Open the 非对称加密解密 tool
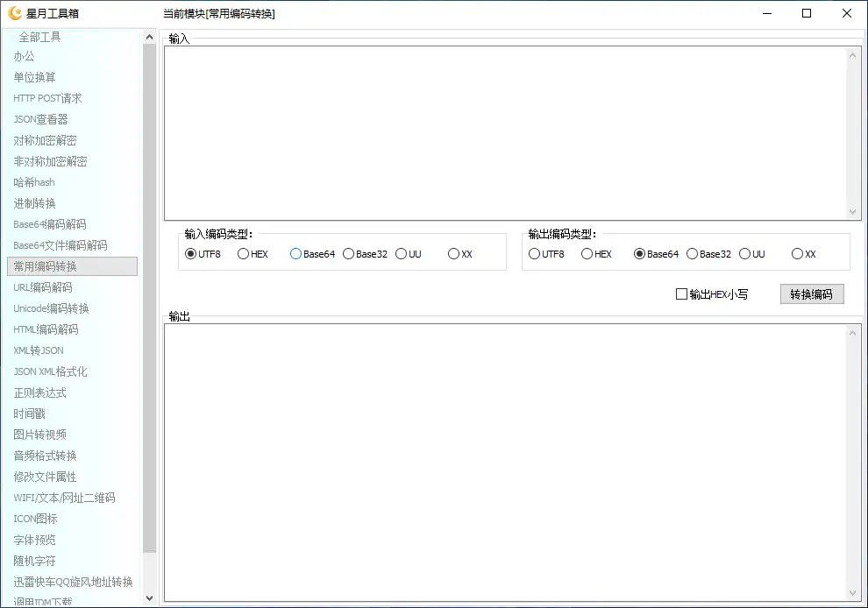 (x=50, y=161)
